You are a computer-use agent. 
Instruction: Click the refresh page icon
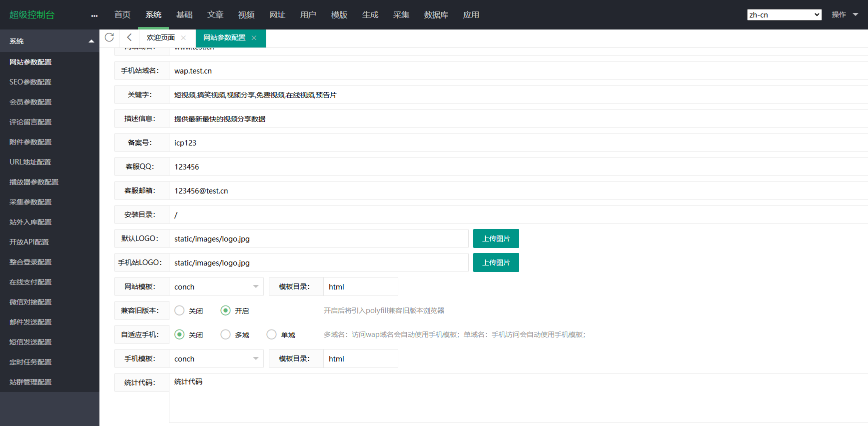pos(109,37)
